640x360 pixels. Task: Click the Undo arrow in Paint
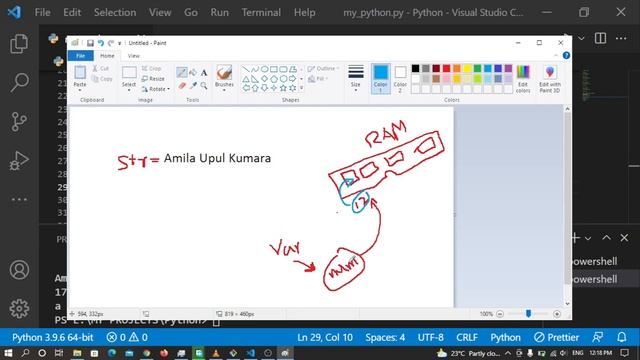100,43
